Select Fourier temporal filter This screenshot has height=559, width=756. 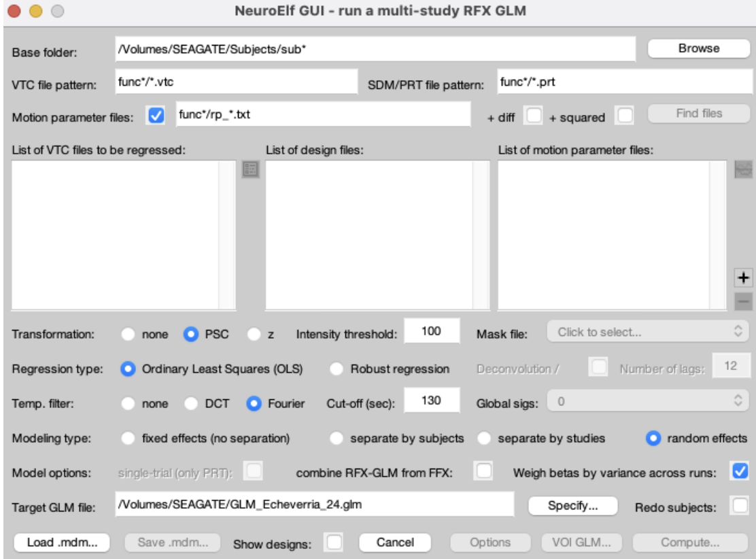pos(254,403)
